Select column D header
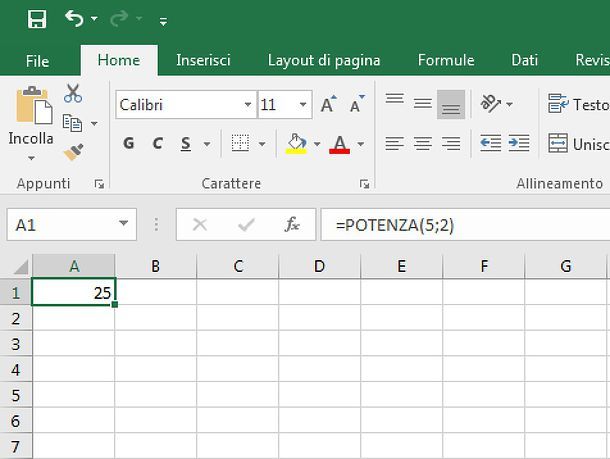Viewport: 610px width, 459px height. [x=319, y=266]
